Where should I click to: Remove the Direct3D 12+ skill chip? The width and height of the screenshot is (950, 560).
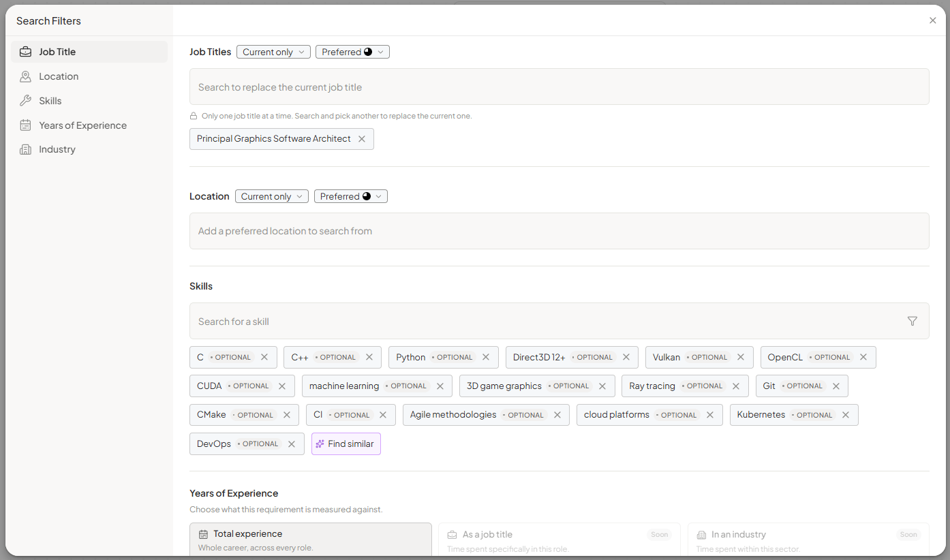pos(626,357)
